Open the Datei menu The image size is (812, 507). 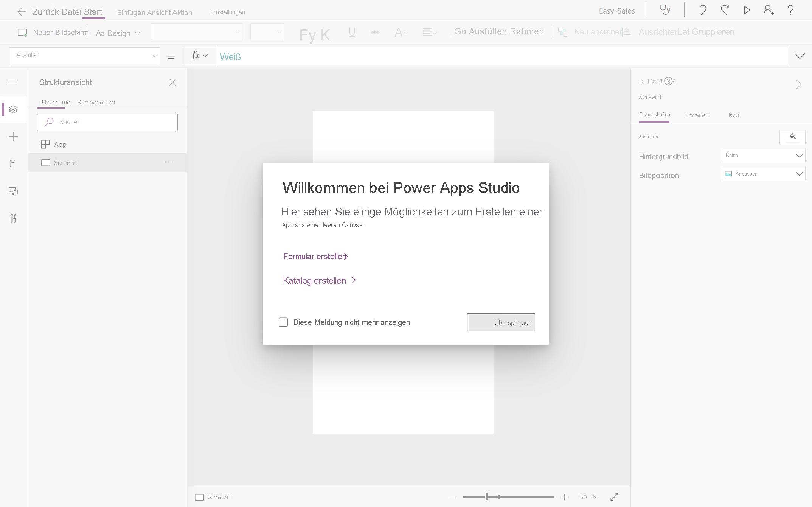coord(71,12)
